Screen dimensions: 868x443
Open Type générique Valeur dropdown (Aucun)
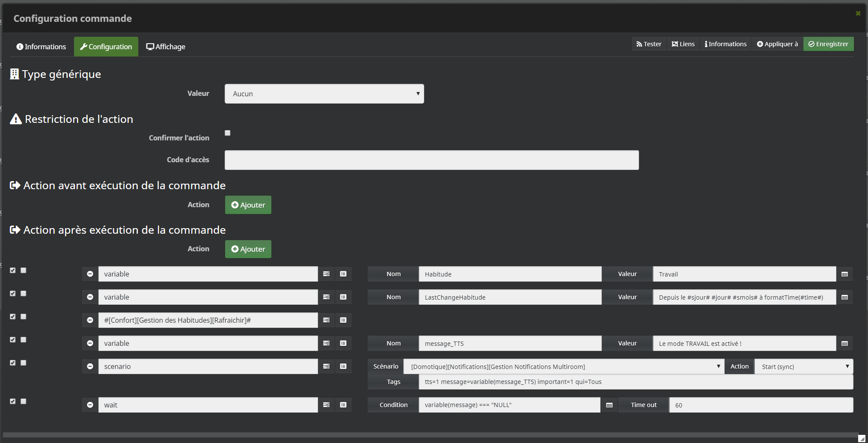[324, 94]
